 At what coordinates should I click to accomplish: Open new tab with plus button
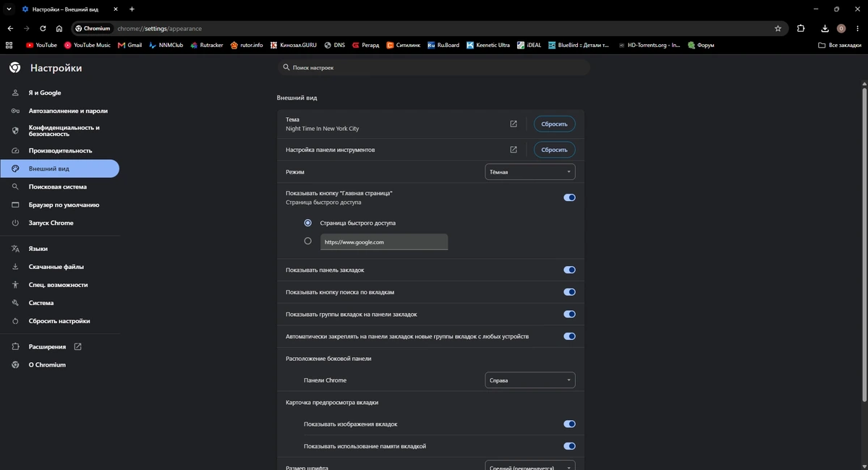pyautogui.click(x=132, y=9)
